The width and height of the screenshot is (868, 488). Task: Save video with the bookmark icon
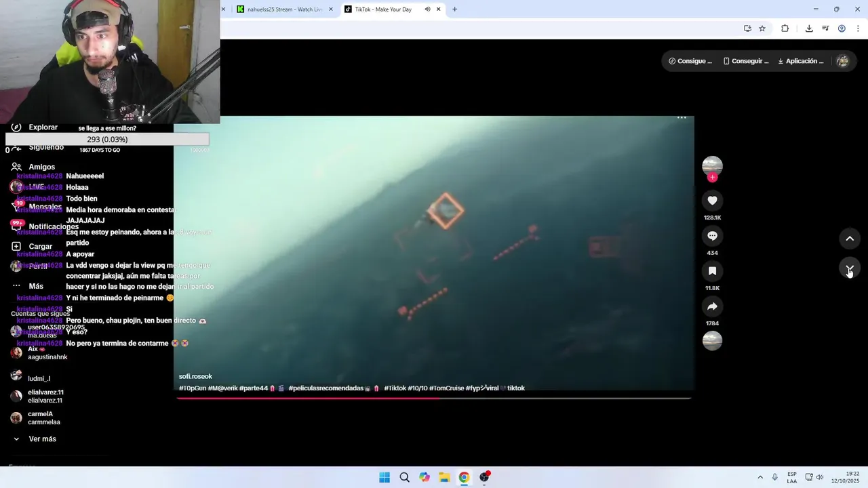tap(712, 271)
